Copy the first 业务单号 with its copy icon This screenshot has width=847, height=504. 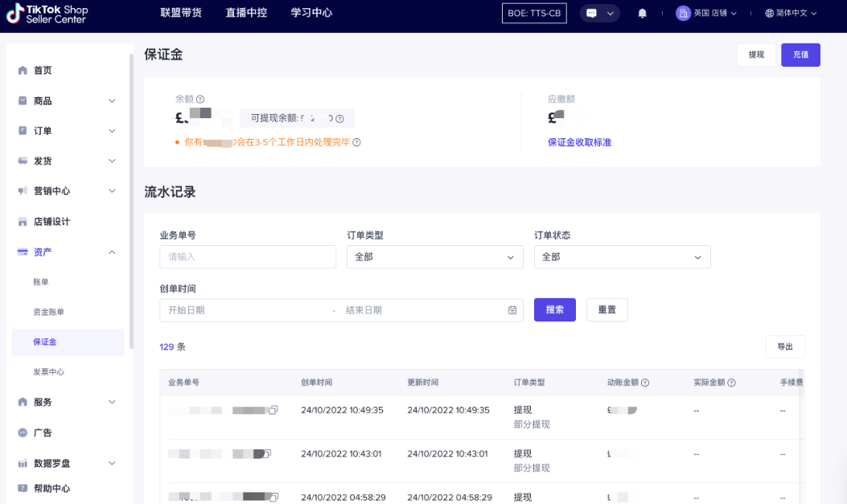[x=273, y=410]
